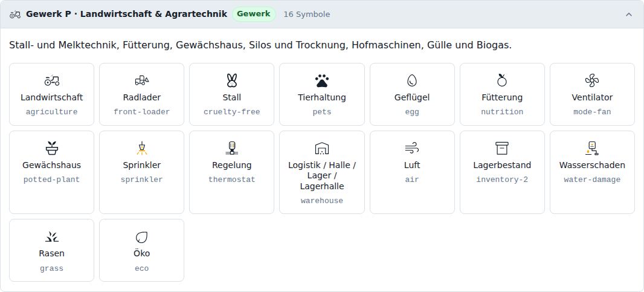Click the 'water-damage' code label
This screenshot has height=292, width=644.
click(592, 180)
